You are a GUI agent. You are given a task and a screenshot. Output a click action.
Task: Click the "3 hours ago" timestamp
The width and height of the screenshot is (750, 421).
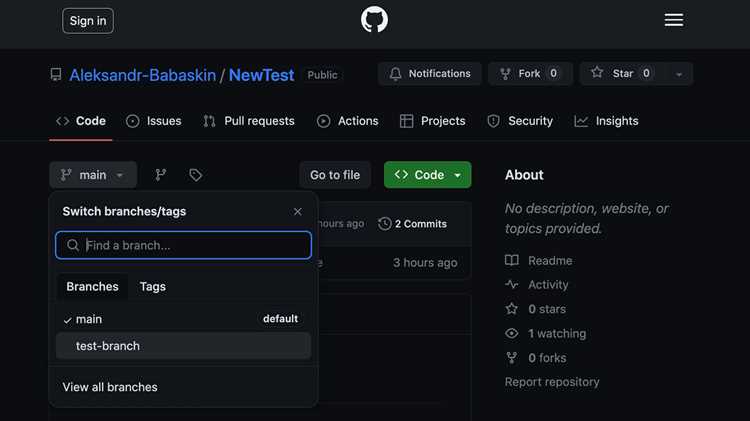(425, 263)
